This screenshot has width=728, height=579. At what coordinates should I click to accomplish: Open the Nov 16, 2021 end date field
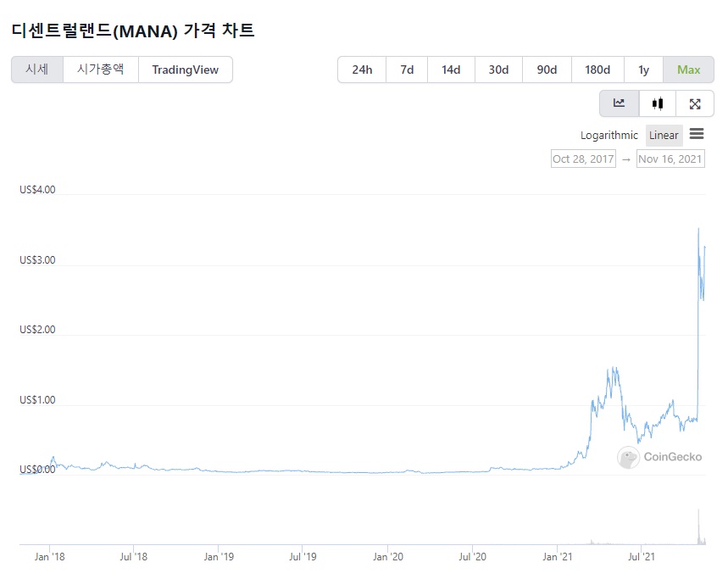(x=670, y=159)
